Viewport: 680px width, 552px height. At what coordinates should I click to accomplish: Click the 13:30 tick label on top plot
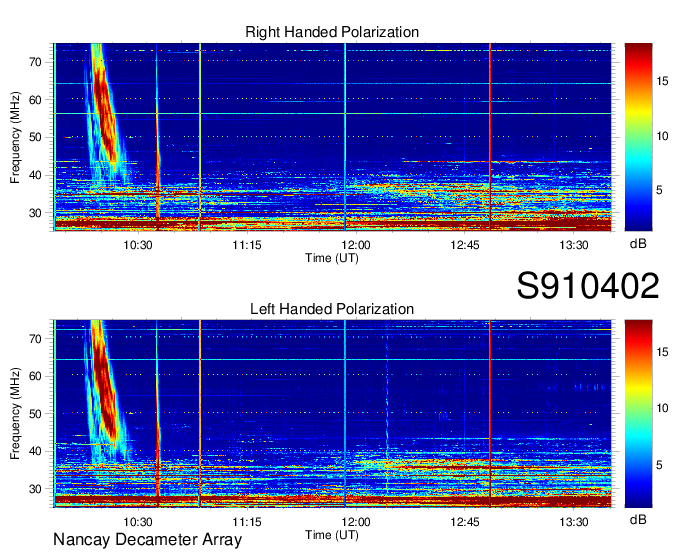[x=573, y=245]
